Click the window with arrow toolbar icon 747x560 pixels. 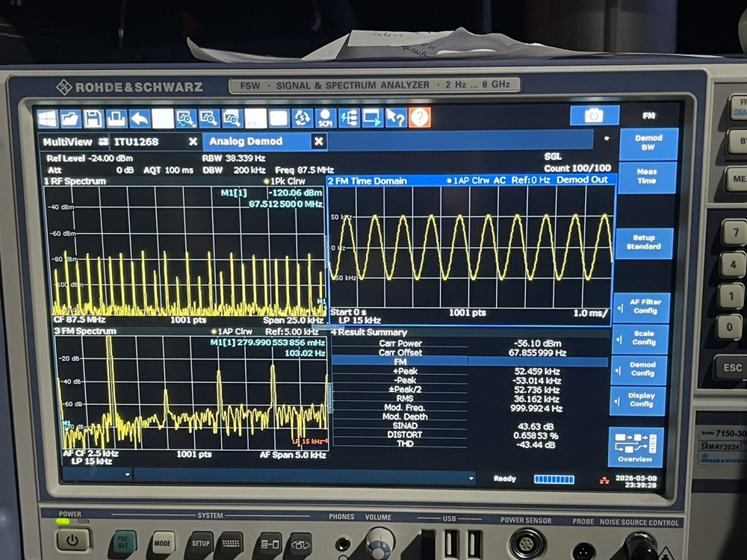(x=372, y=118)
